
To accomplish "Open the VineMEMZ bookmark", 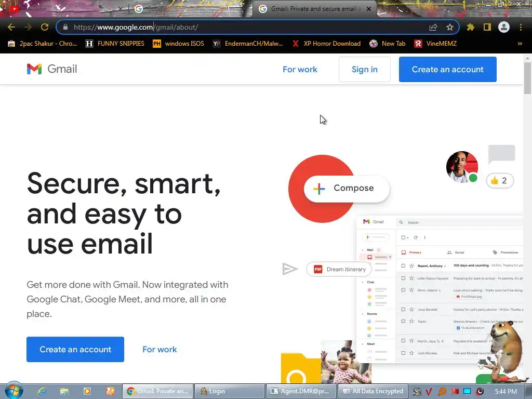I will (x=435, y=44).
